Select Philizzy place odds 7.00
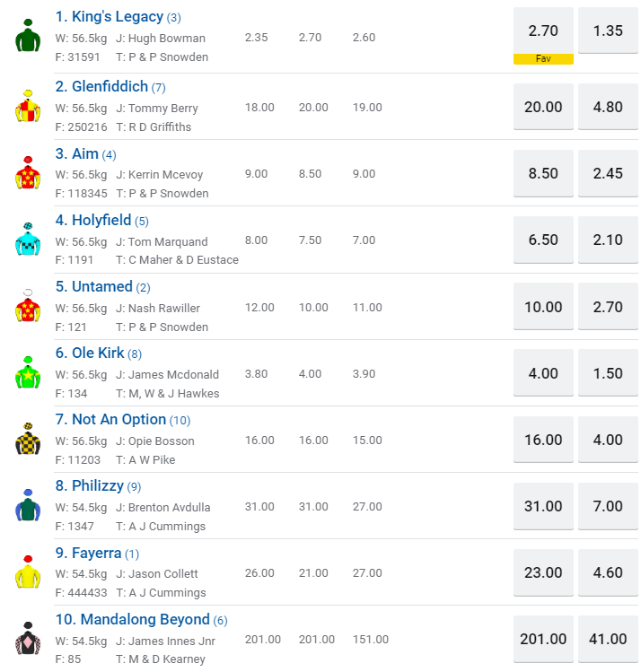Image resolution: width=641 pixels, height=672 pixels. (608, 505)
